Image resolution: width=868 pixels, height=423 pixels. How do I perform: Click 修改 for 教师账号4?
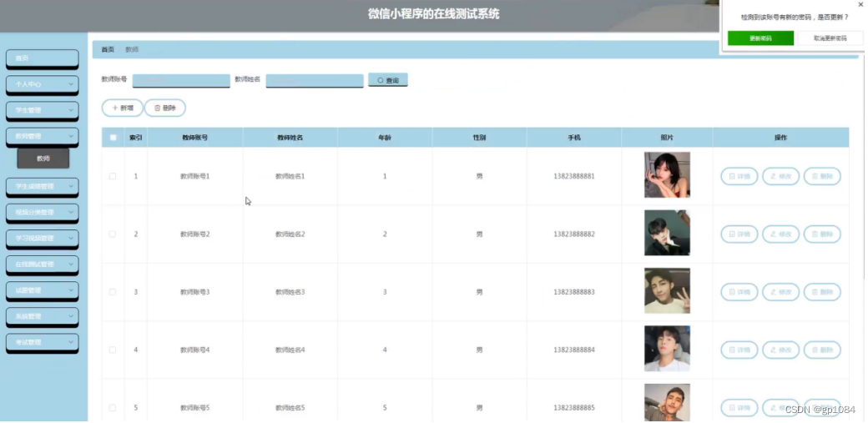tap(780, 350)
